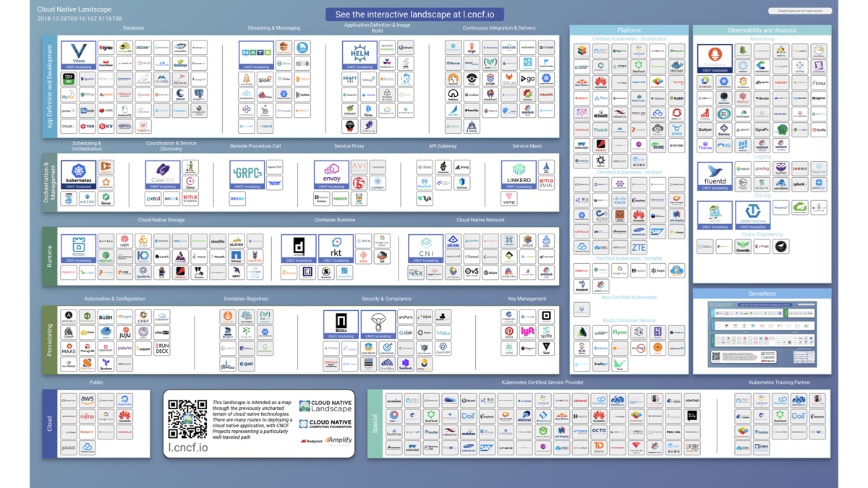The height and width of the screenshot is (488, 868).
Task: Click the aws logo in Public cloud
Action: click(87, 400)
